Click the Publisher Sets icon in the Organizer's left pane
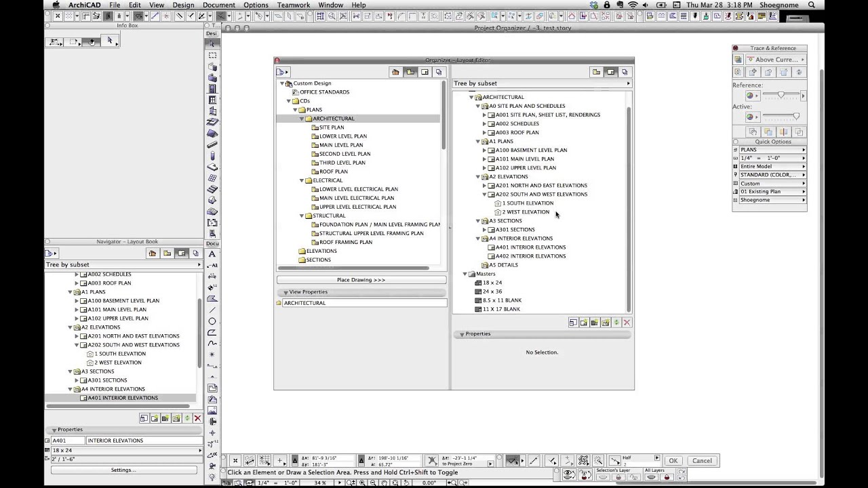 coord(439,72)
